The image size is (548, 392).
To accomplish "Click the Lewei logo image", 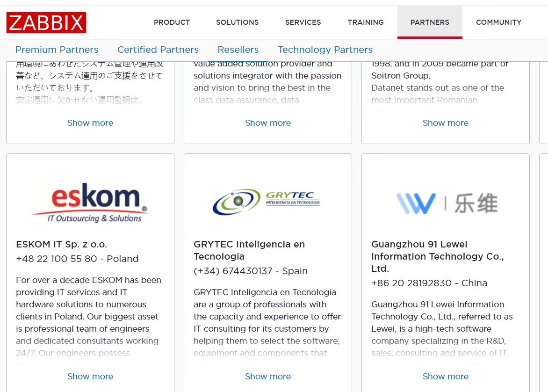I will point(447,203).
